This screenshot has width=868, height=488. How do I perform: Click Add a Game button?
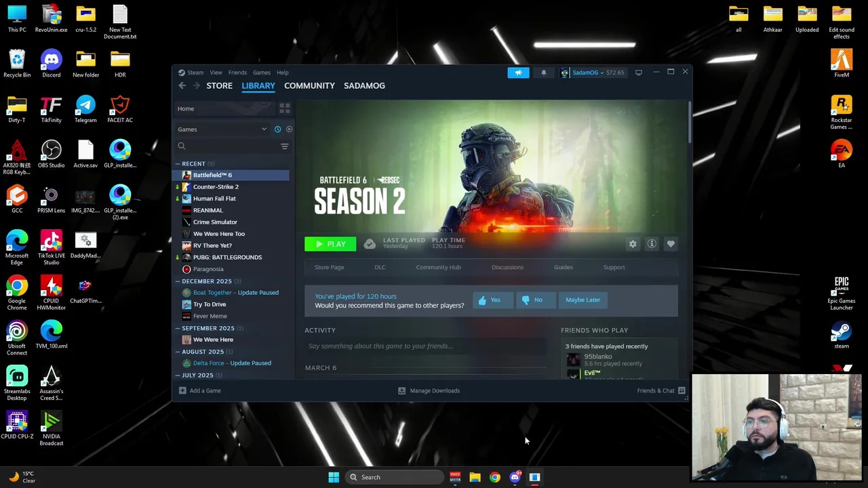point(199,390)
